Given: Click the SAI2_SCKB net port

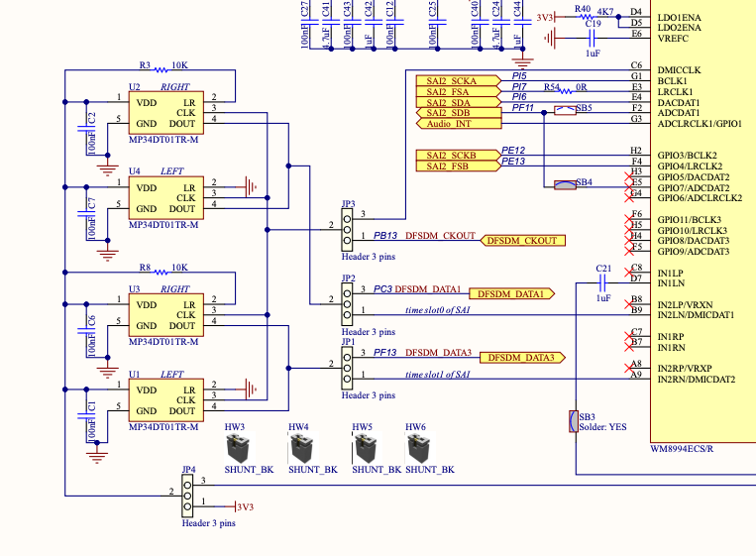Looking at the screenshot, I should click(x=459, y=156).
